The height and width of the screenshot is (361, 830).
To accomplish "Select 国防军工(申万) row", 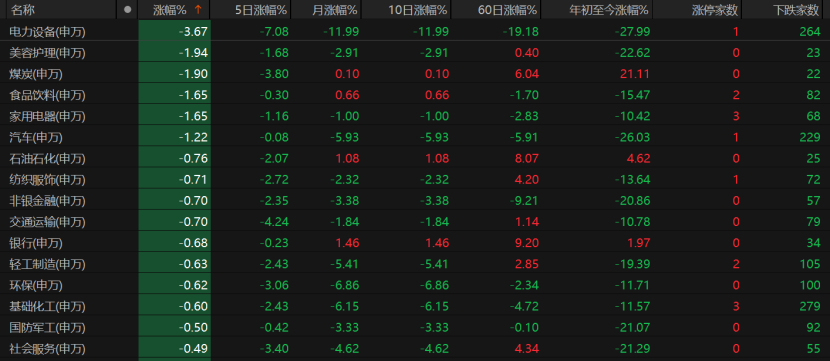I will 415,328.
